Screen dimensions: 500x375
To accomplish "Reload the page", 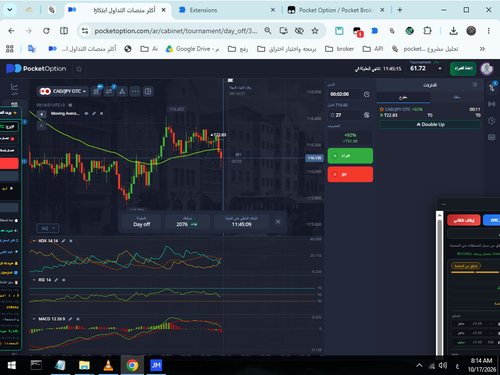I will tap(46, 31).
